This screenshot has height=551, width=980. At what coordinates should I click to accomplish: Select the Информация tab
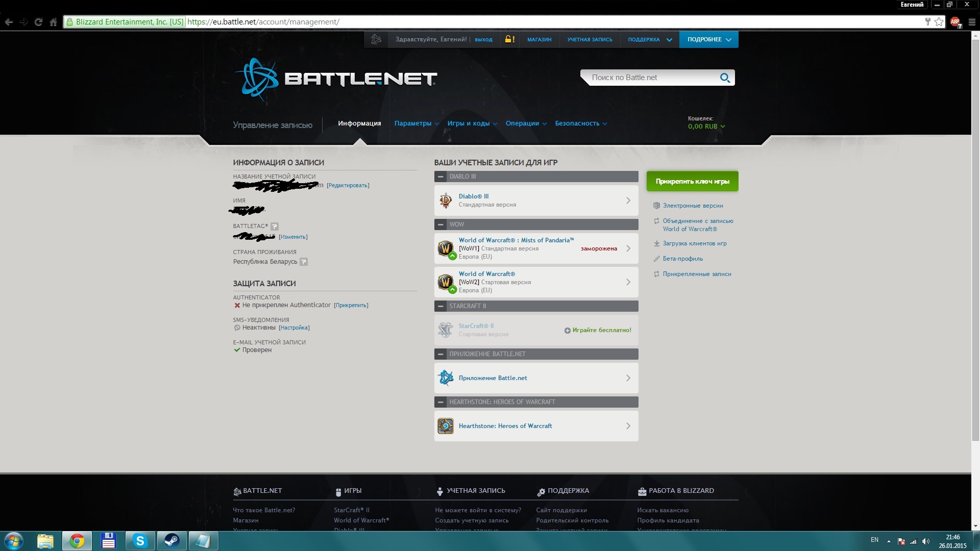point(359,123)
